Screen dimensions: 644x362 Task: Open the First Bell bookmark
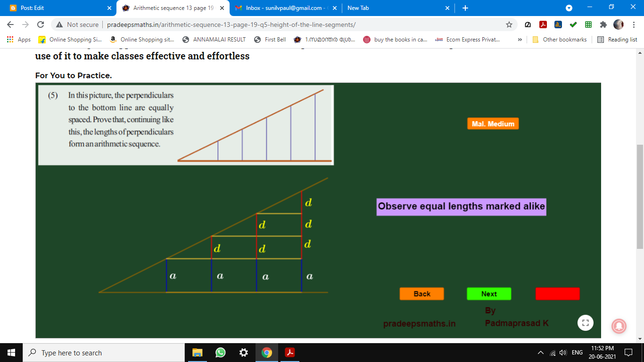coord(270,40)
